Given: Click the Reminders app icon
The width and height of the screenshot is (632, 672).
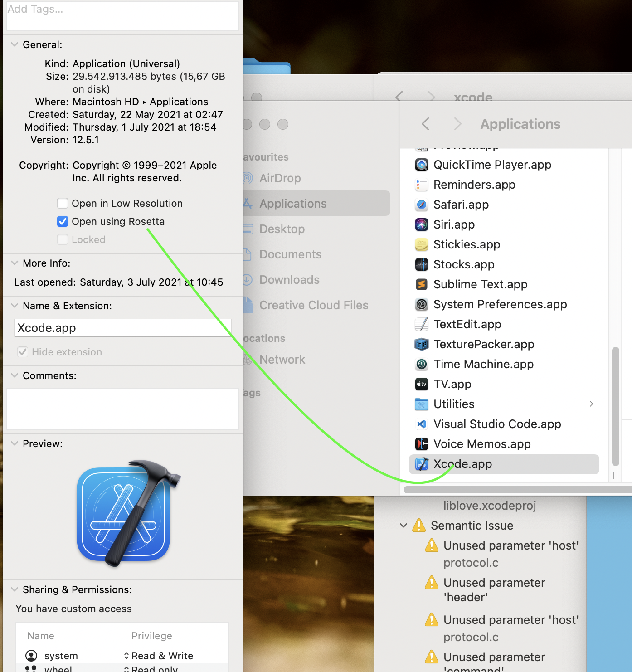Looking at the screenshot, I should coord(422,185).
